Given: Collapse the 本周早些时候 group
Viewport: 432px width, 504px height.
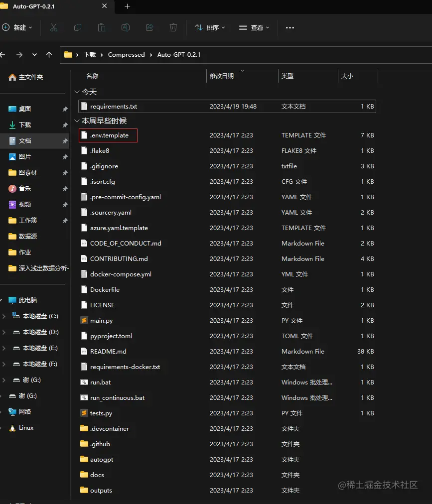Looking at the screenshot, I should pos(77,121).
